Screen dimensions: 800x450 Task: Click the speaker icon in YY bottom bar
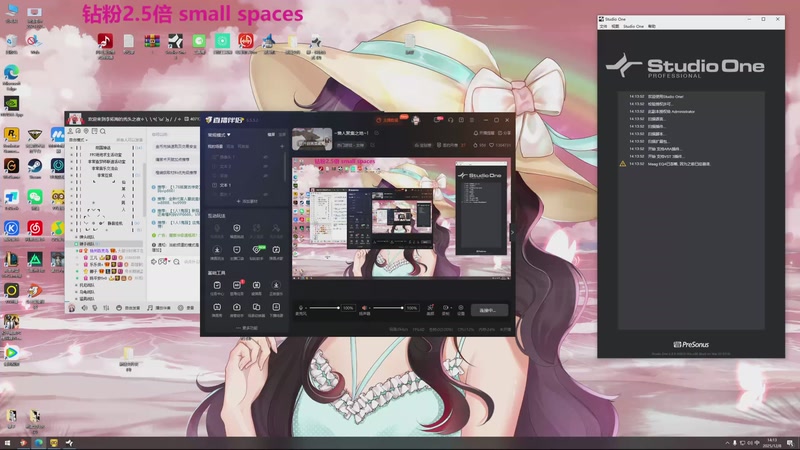click(x=84, y=308)
